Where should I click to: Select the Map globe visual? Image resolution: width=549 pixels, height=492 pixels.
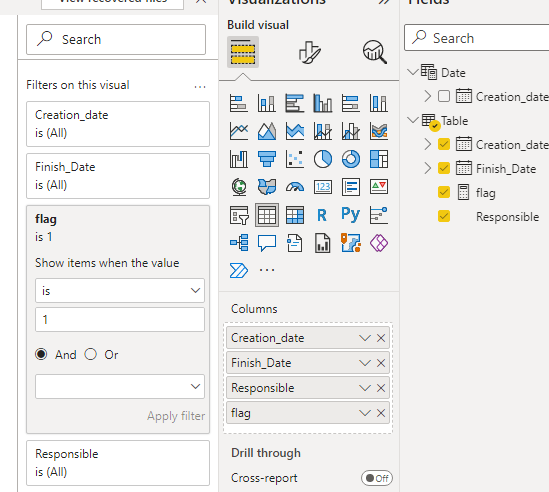(x=239, y=187)
